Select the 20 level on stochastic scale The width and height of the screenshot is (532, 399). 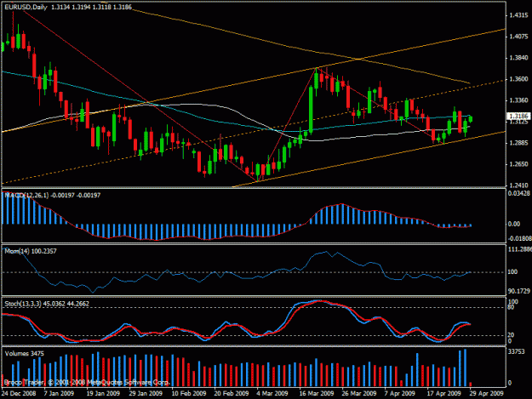coord(511,335)
